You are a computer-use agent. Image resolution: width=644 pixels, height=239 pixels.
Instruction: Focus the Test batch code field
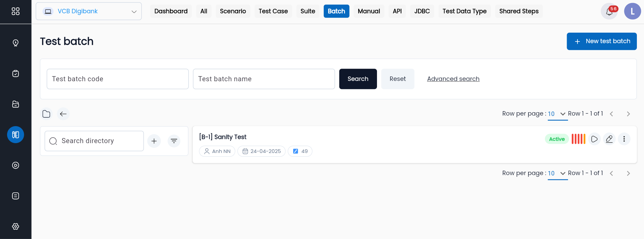[118, 79]
